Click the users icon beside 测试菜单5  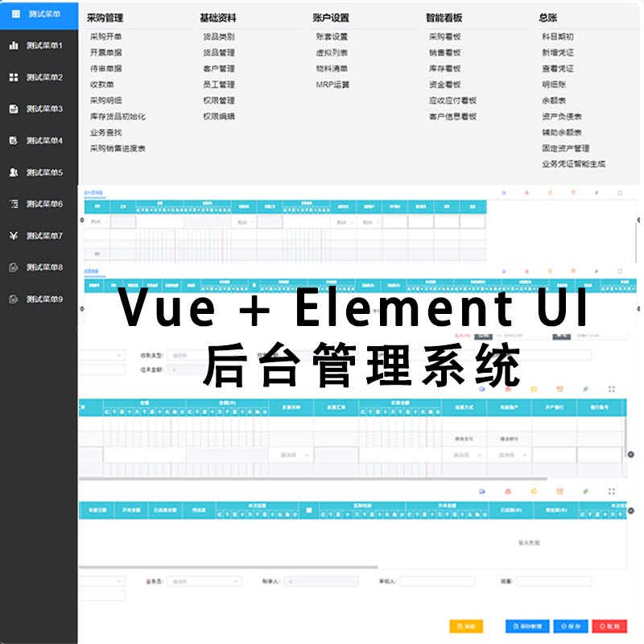click(14, 172)
